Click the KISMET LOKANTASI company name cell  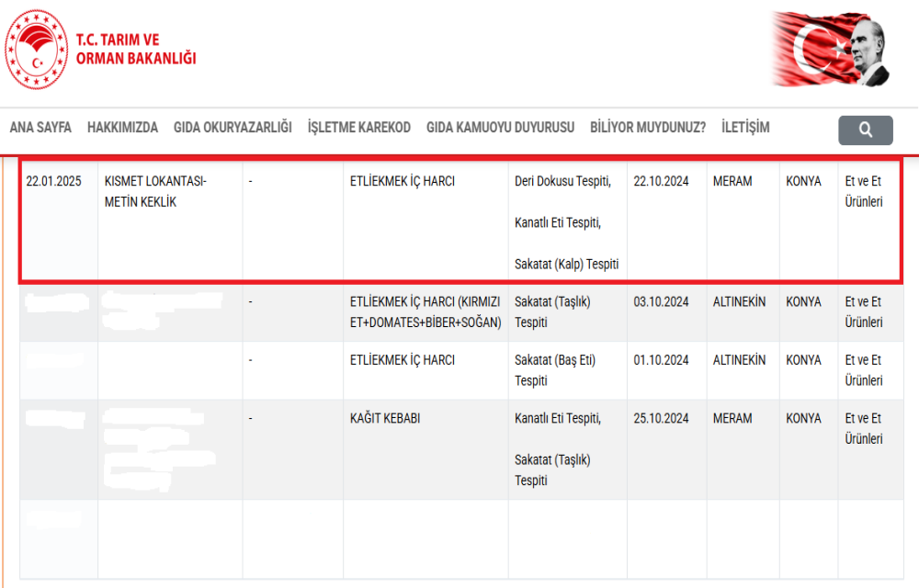click(x=155, y=192)
